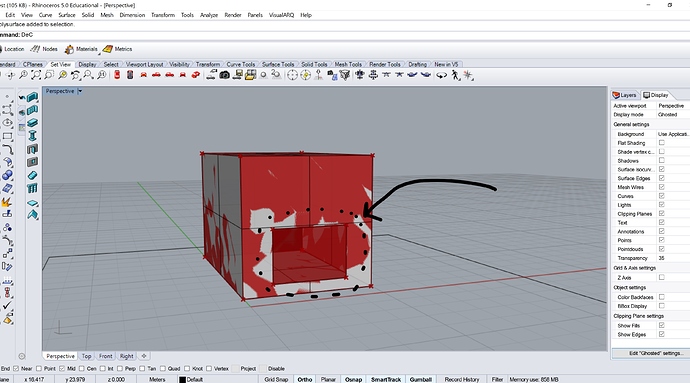Toggle the Ortho status bar button
Viewport: 690px width, 383px height.
[305, 379]
